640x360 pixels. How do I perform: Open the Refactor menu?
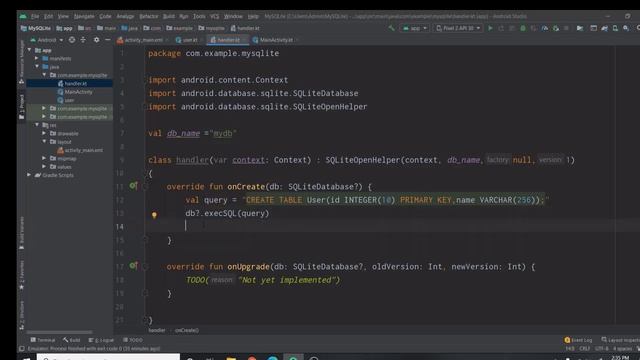pos(149,16)
